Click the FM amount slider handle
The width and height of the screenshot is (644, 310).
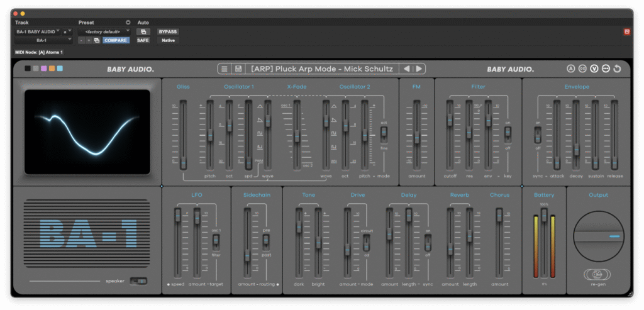[x=417, y=137]
